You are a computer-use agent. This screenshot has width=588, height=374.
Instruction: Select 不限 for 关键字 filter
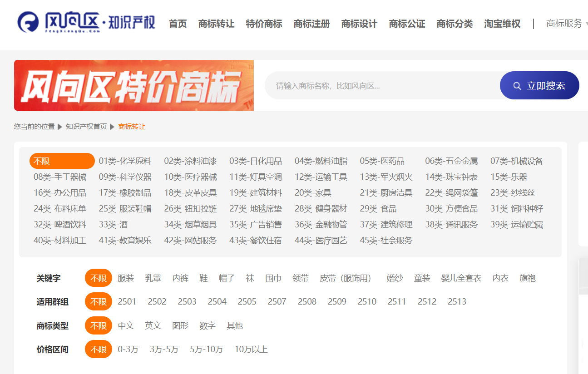(99, 278)
